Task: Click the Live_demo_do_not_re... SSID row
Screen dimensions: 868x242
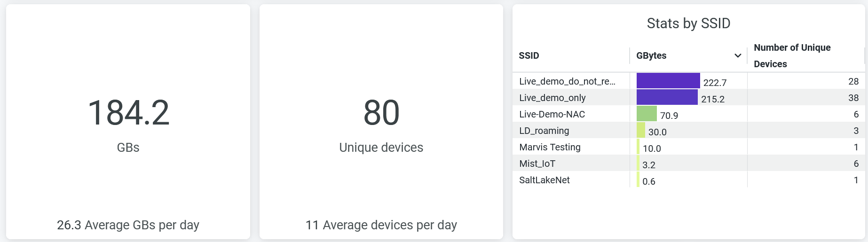Action: [567, 81]
